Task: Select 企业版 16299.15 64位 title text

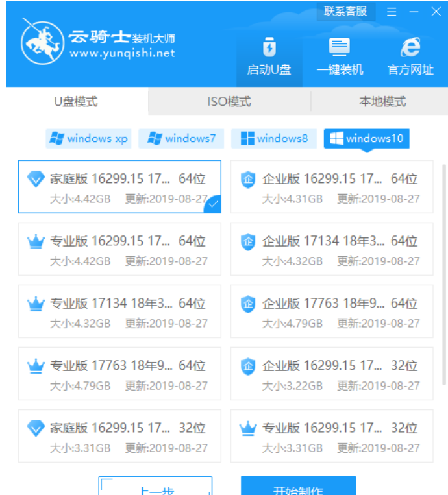Action: click(x=340, y=179)
